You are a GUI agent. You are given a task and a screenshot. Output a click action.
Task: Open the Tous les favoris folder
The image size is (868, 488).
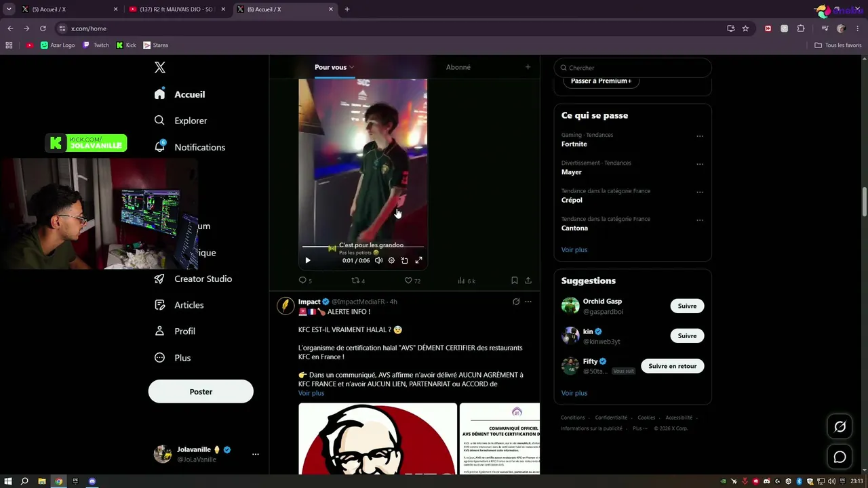838,45
